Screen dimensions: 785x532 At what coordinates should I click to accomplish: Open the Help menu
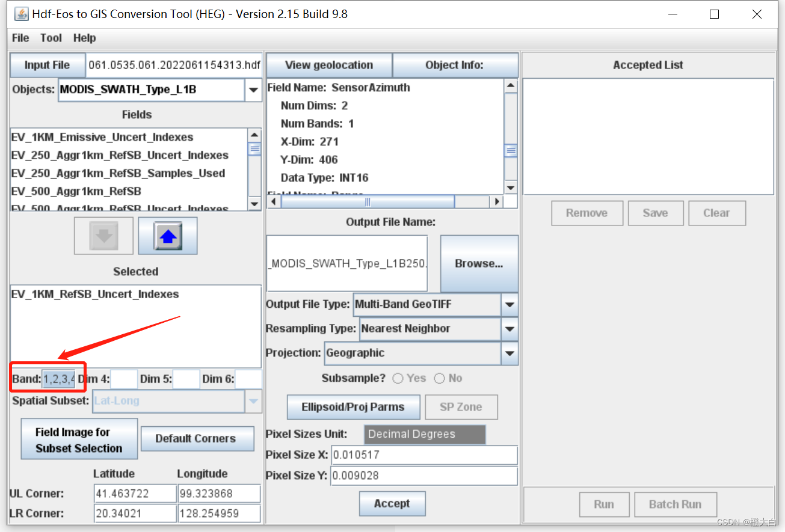(x=85, y=38)
